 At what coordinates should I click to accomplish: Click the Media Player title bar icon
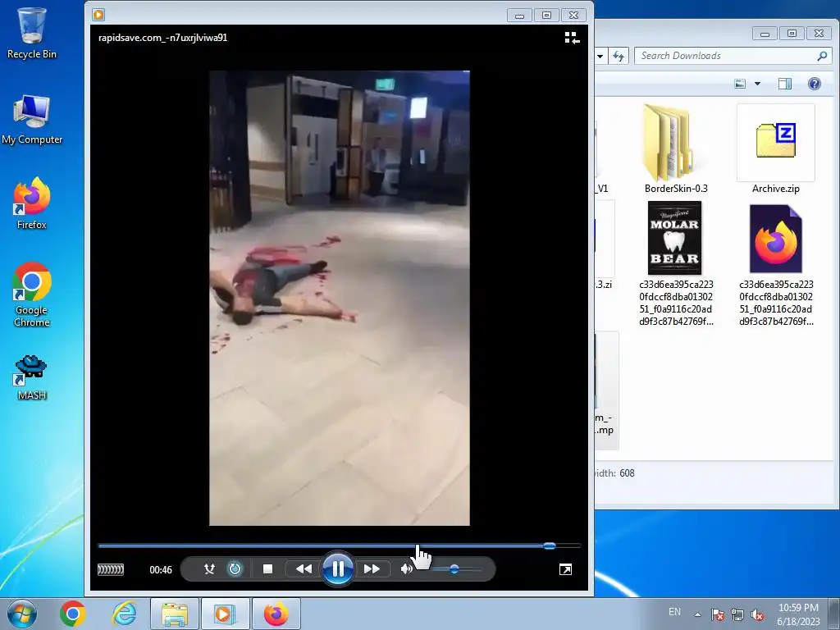pyautogui.click(x=98, y=15)
